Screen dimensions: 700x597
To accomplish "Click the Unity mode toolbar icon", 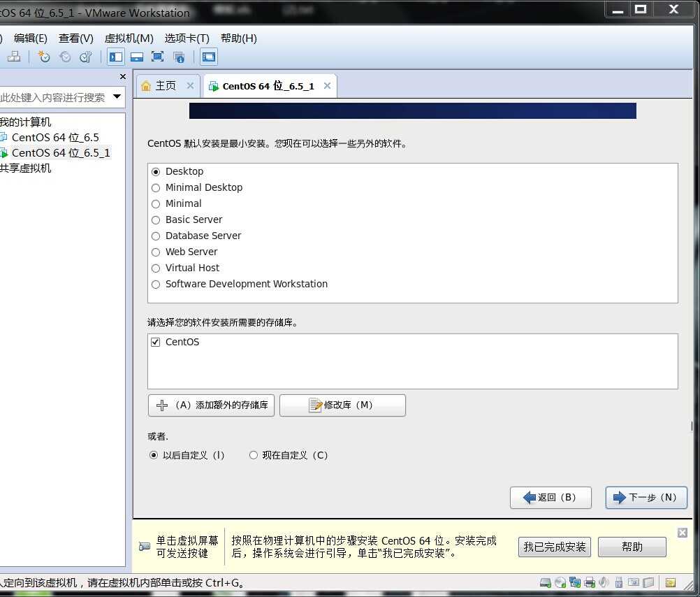I will click(x=179, y=57).
